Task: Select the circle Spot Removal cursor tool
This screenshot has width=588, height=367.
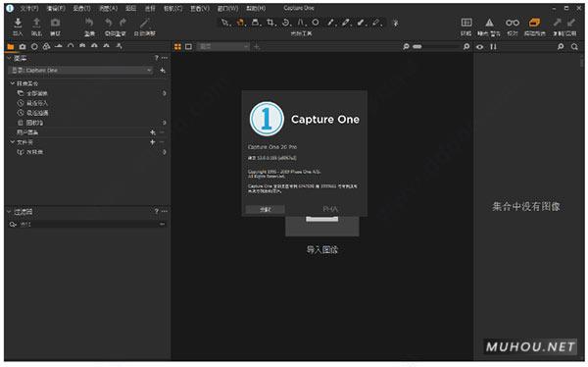Action: point(316,23)
